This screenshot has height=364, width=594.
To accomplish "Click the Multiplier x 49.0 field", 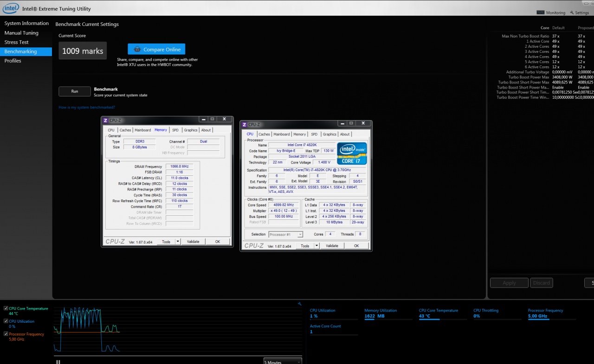I will coord(284,211).
